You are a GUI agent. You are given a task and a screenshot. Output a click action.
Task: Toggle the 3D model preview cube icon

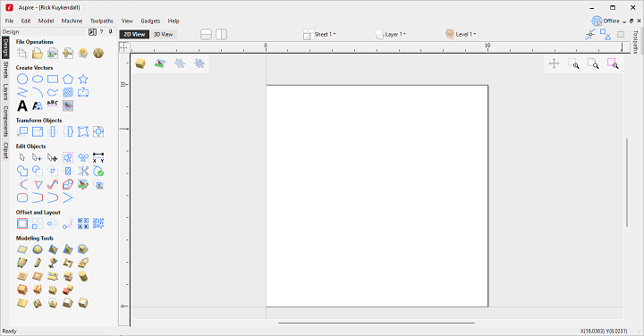pos(140,63)
